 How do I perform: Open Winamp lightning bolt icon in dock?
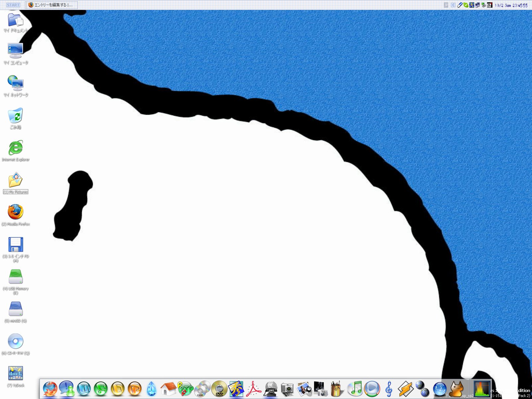click(406, 388)
